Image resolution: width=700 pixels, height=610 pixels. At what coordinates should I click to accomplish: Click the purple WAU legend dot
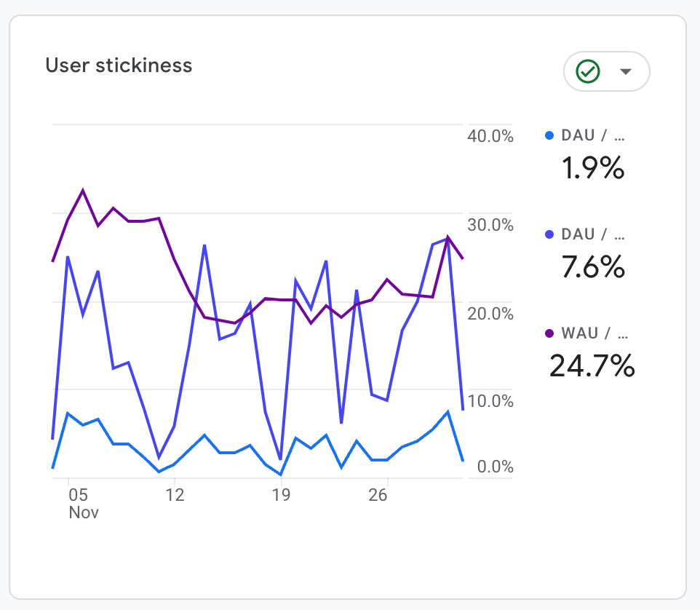click(x=549, y=333)
